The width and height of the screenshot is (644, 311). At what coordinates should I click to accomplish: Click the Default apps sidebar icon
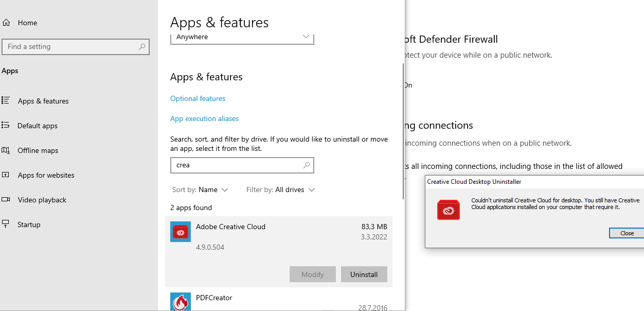[6, 125]
